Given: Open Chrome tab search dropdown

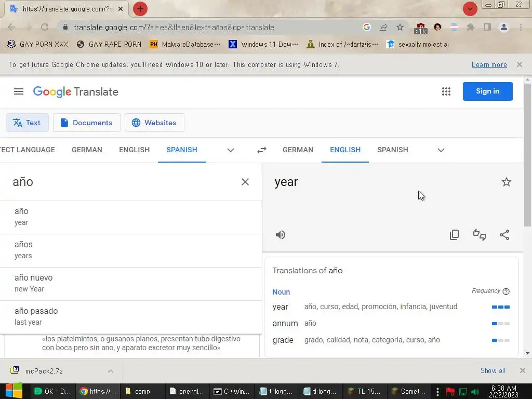Looking at the screenshot, I should click(470, 9).
